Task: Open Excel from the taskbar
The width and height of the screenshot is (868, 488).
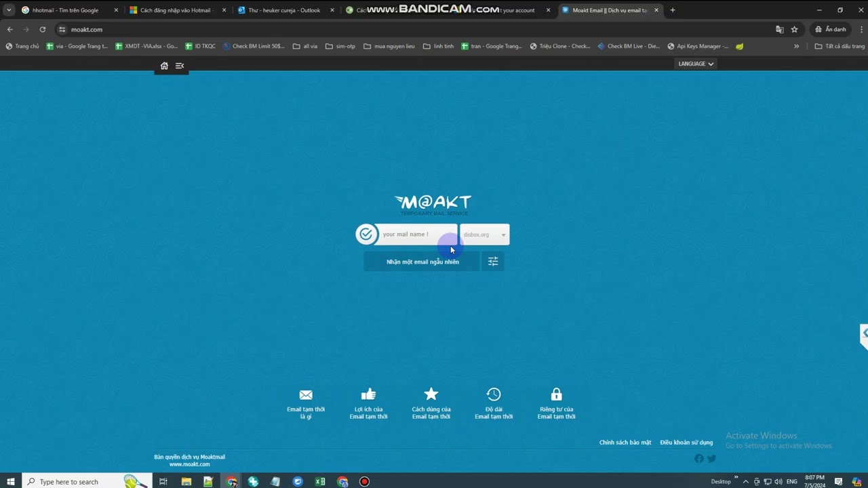Action: tap(320, 482)
